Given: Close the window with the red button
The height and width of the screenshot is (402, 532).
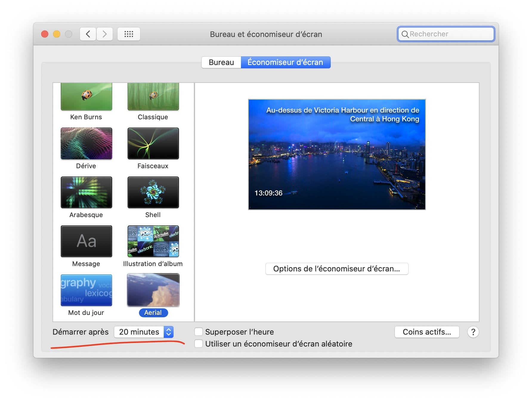Looking at the screenshot, I should (45, 34).
